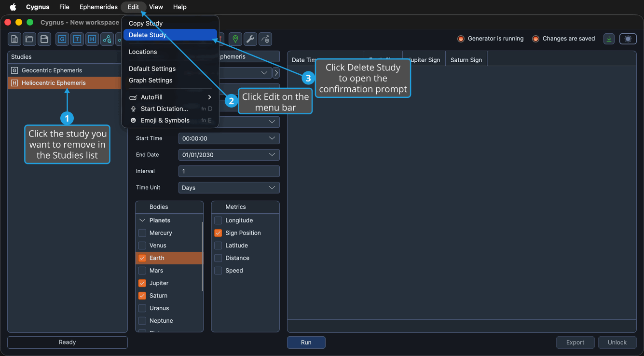Choose Delete Study from Edit menu
This screenshot has width=644, height=356.
[x=170, y=35]
